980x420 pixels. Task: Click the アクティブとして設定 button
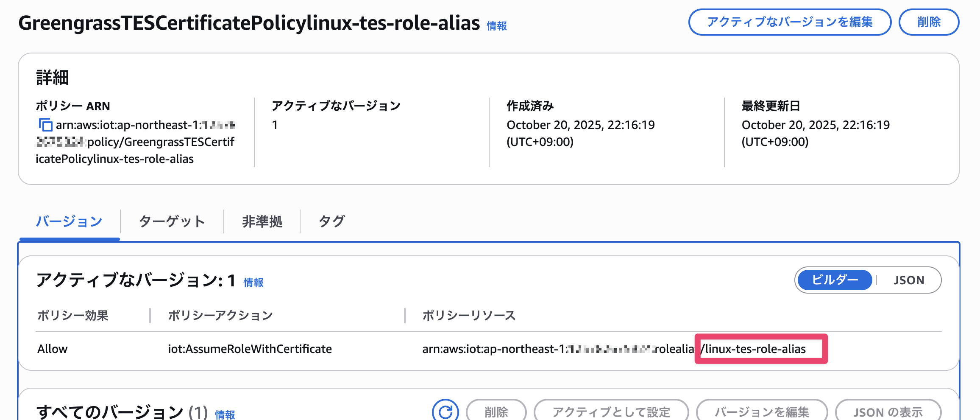click(611, 412)
